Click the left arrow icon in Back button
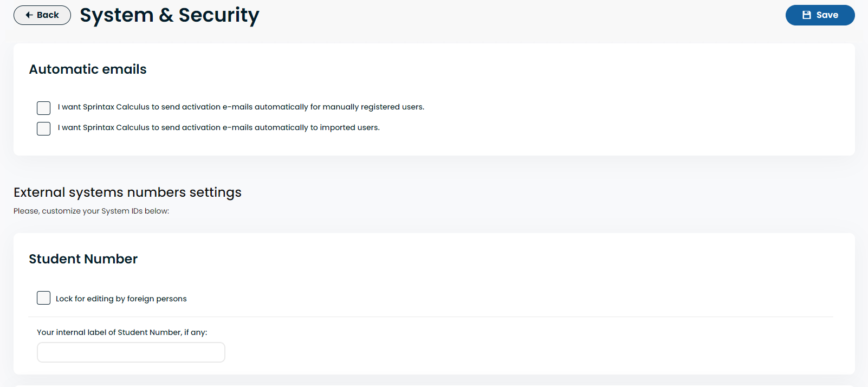This screenshot has width=868, height=387. 29,15
